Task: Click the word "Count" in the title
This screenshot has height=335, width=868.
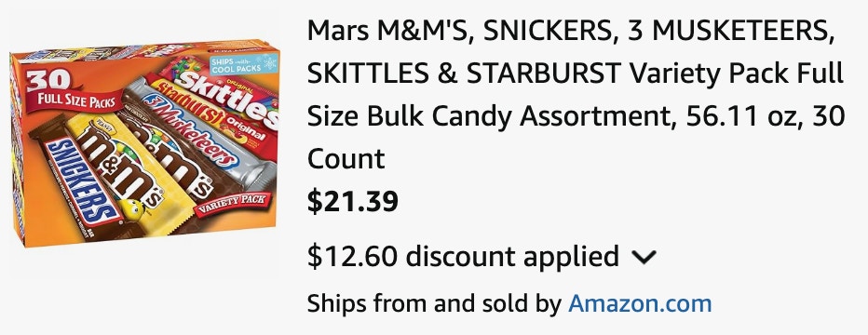Action: click(346, 159)
